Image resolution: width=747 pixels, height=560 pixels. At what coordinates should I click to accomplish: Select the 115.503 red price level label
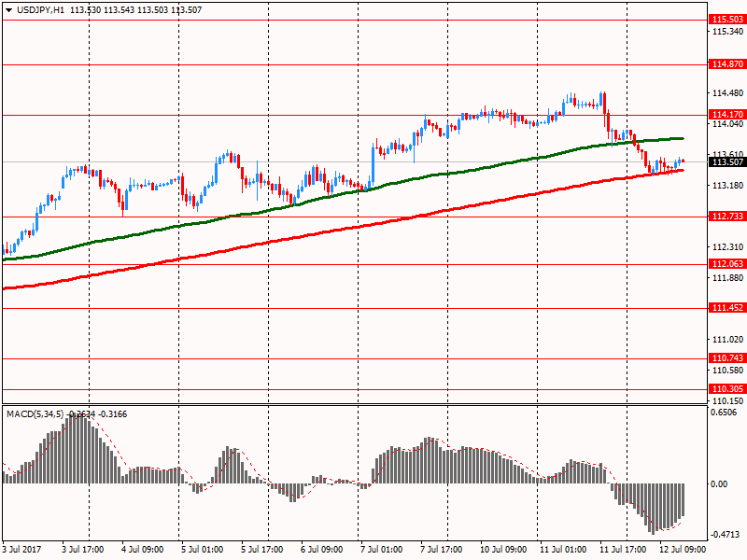click(727, 20)
